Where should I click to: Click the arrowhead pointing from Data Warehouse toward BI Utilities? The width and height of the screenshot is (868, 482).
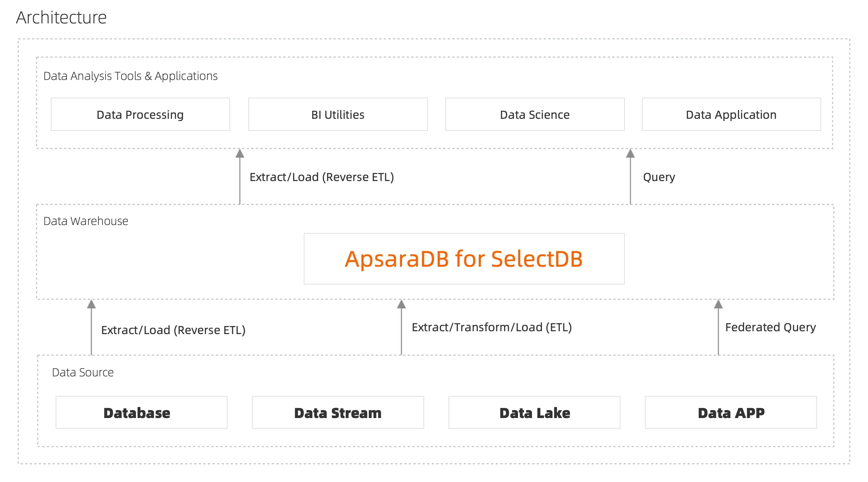[x=240, y=154]
